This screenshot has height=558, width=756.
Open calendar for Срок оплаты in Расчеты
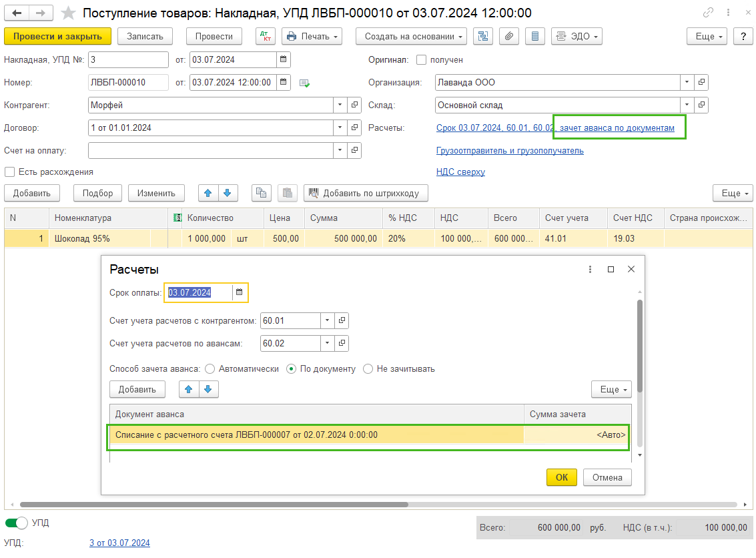point(239,292)
